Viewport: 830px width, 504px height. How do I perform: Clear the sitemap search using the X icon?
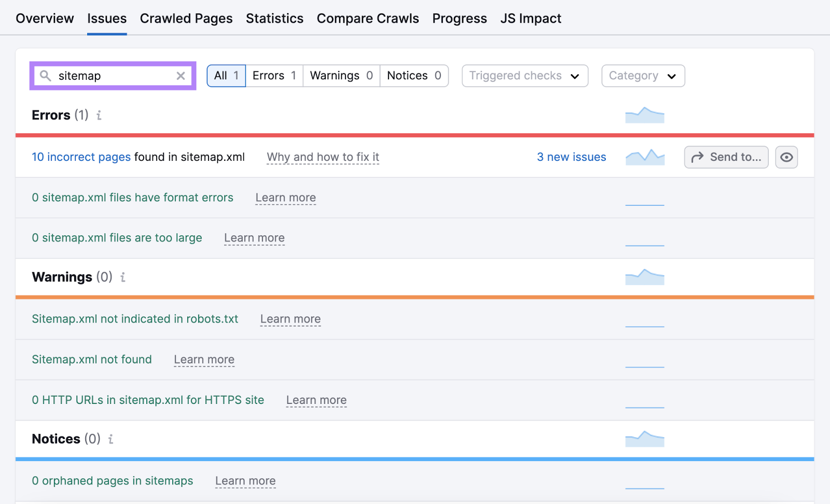tap(181, 76)
